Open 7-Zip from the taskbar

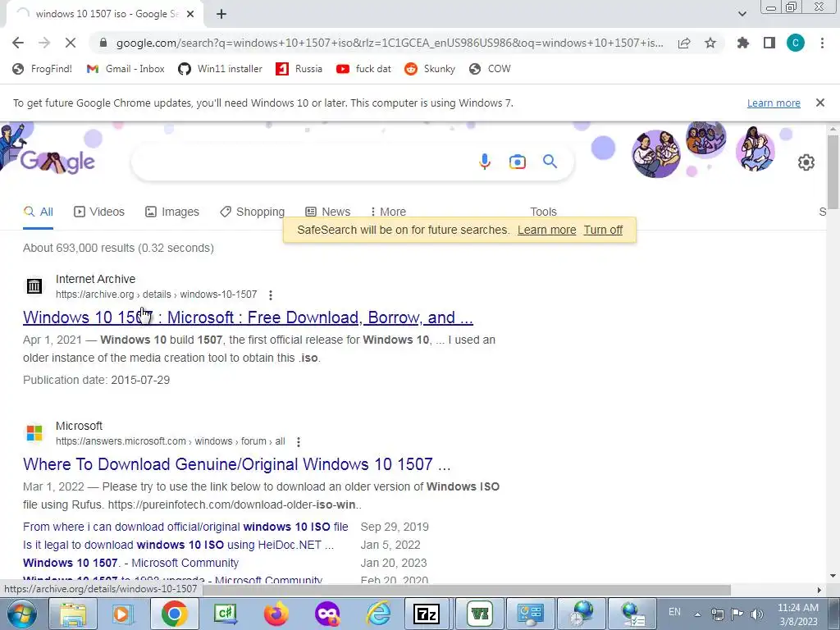click(x=427, y=614)
